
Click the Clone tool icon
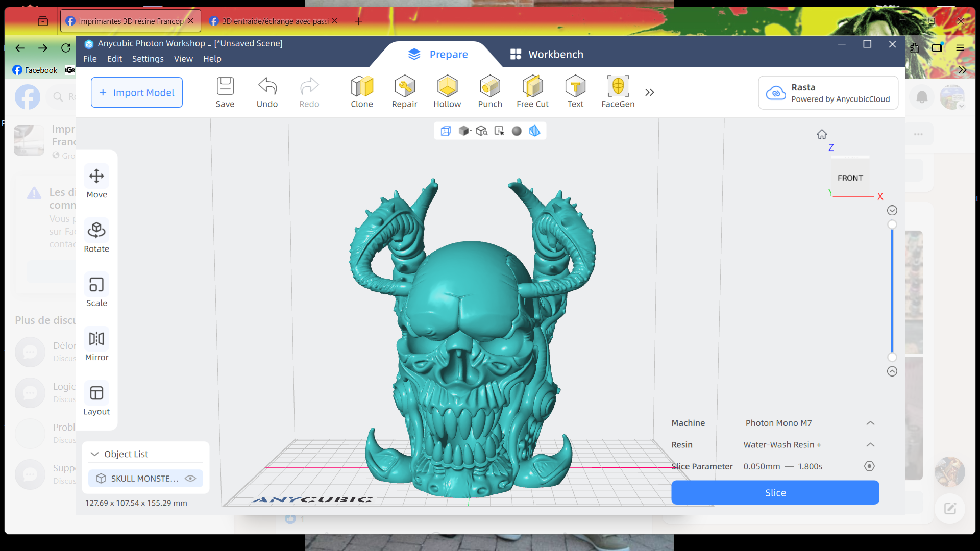click(x=361, y=92)
